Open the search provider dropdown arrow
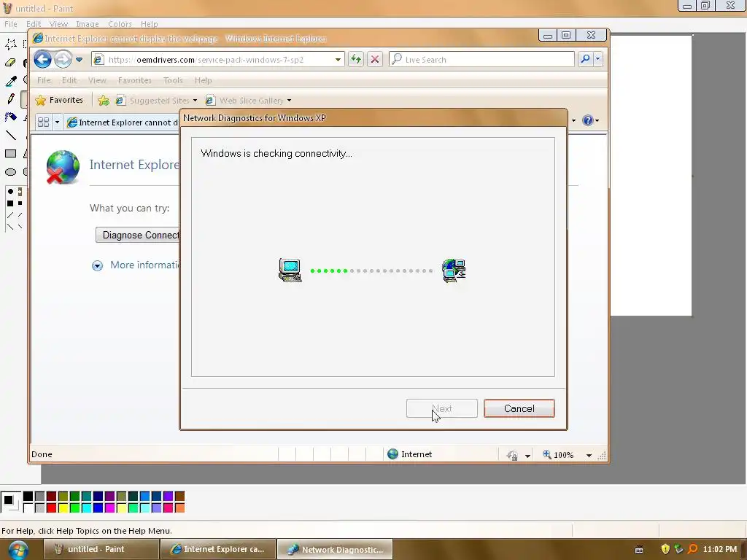 [598, 59]
